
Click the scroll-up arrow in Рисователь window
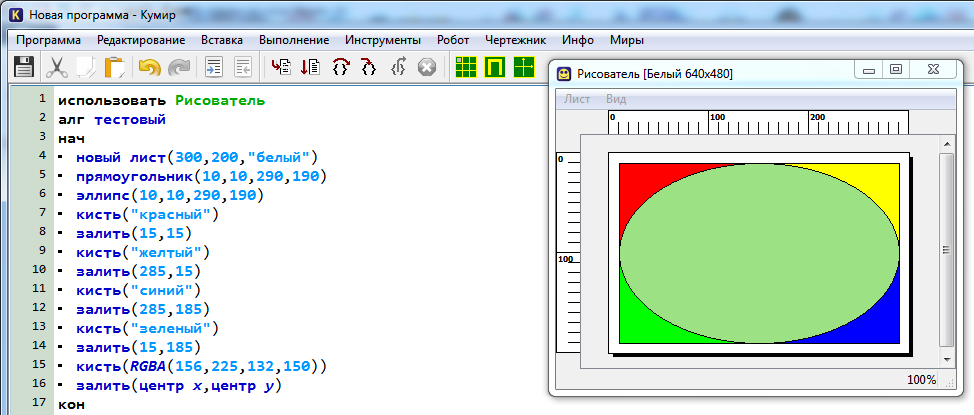click(x=948, y=143)
